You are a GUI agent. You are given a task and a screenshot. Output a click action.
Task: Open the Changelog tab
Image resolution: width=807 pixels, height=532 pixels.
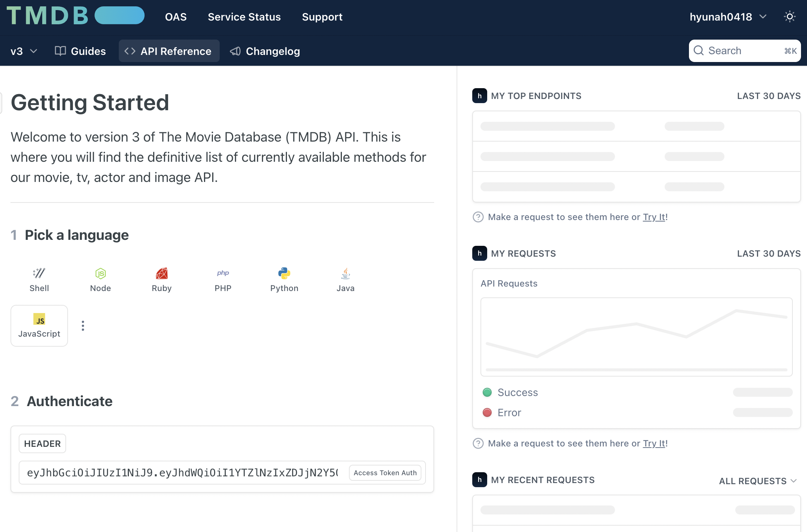click(x=265, y=51)
